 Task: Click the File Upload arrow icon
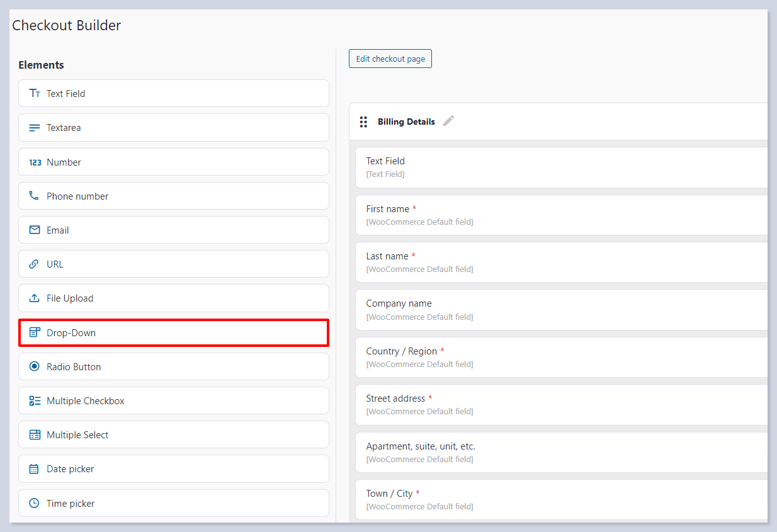pyautogui.click(x=35, y=298)
